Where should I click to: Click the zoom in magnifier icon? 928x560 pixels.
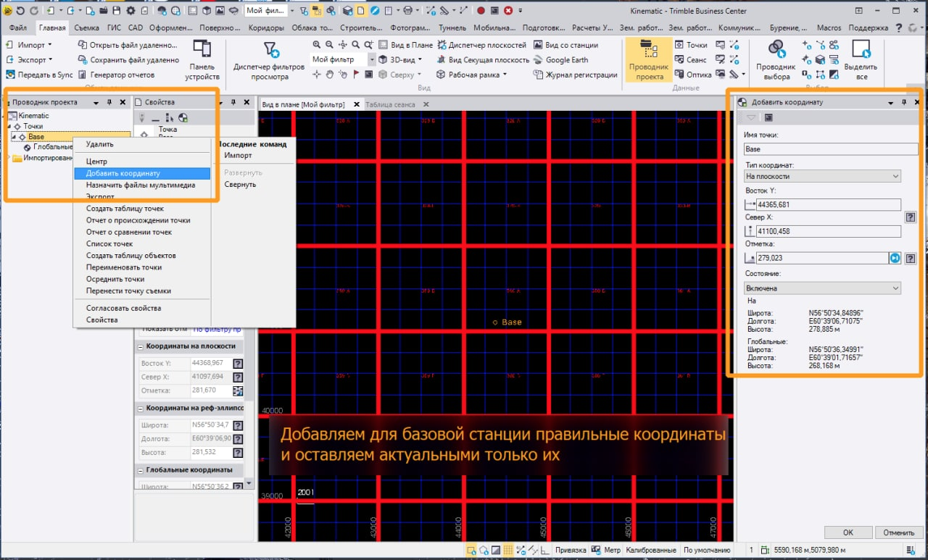point(317,45)
